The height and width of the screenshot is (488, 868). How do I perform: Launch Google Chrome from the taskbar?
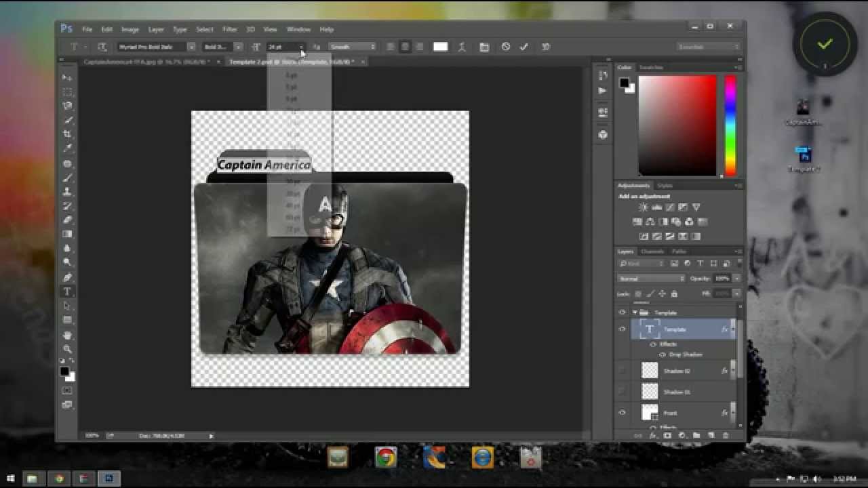tap(384, 459)
